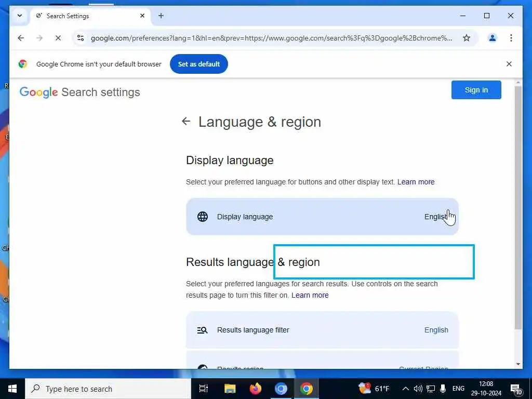Click the browser forward arrow button

39,38
